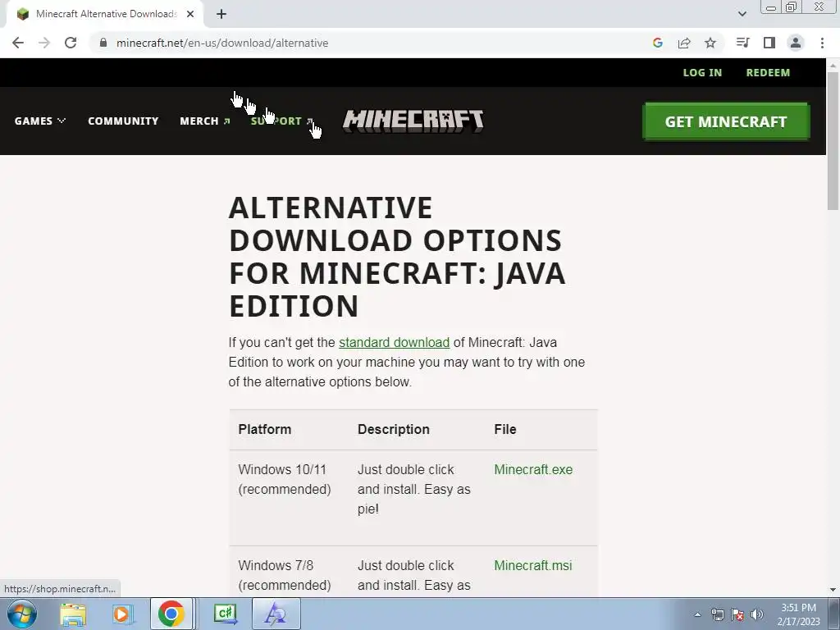Viewport: 840px width, 630px height.
Task: Open MERCH external link
Action: click(205, 121)
